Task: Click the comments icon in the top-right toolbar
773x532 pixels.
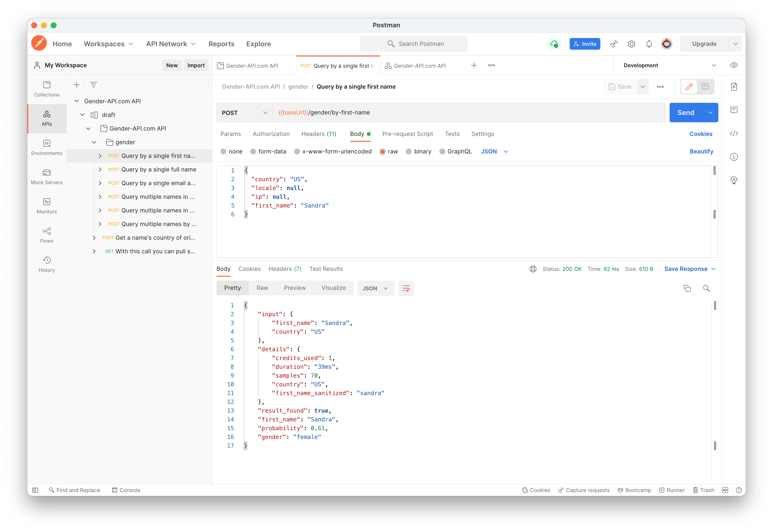Action: (705, 87)
